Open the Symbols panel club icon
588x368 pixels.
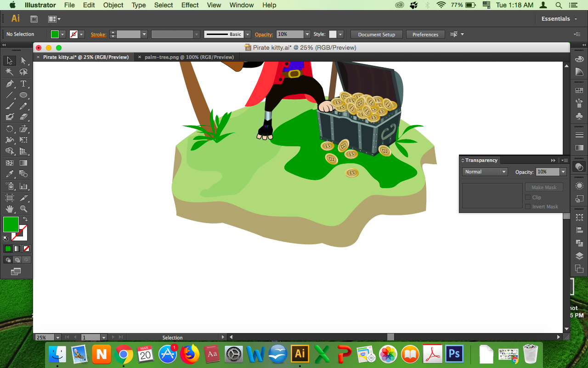coord(579,116)
